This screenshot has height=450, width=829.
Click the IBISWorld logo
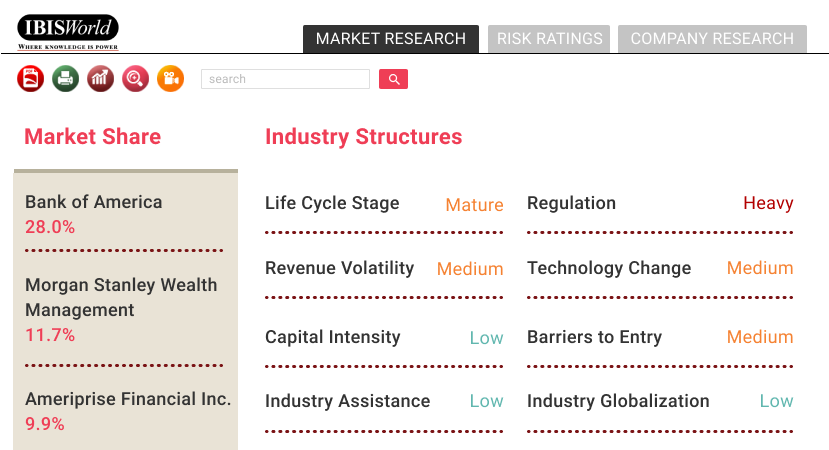click(x=68, y=31)
